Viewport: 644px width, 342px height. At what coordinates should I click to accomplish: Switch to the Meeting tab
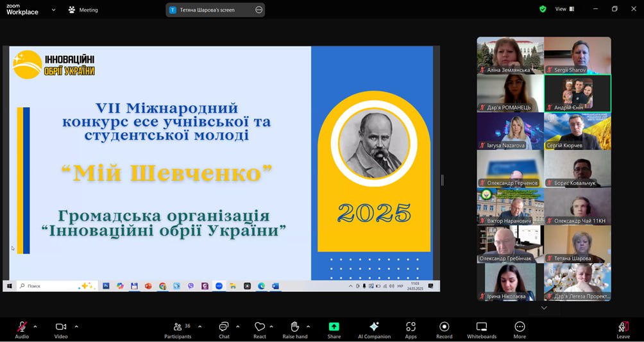(83, 10)
